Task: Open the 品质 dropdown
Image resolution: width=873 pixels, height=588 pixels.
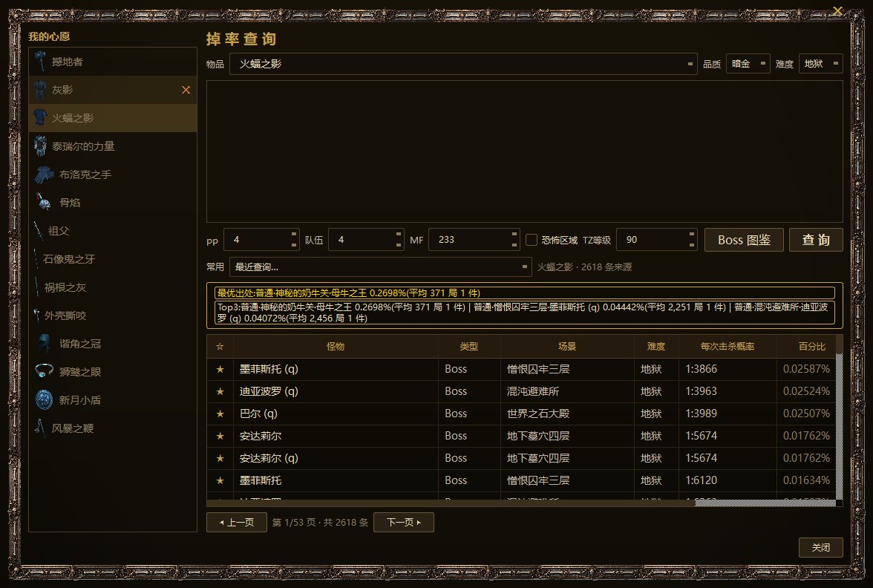Action: (748, 64)
